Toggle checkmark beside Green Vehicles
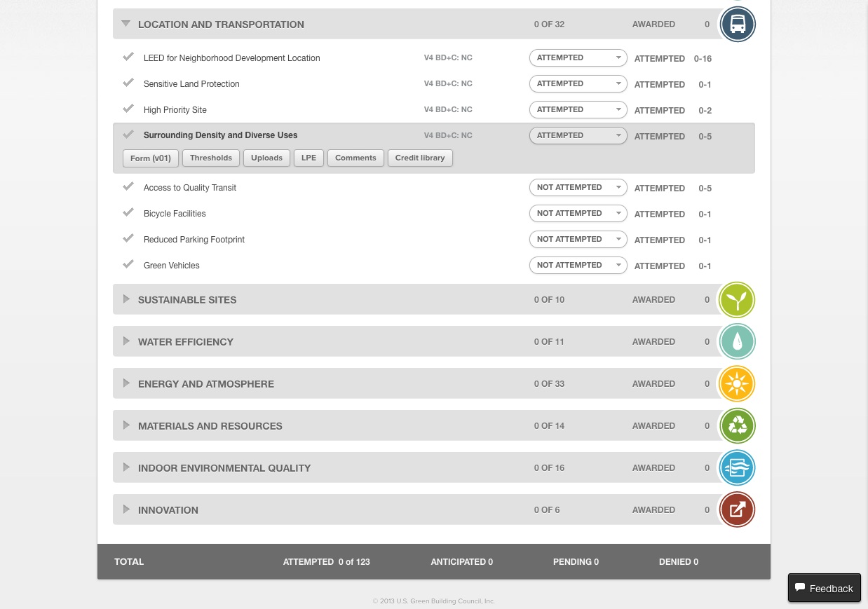The height and width of the screenshot is (609, 868). (128, 264)
